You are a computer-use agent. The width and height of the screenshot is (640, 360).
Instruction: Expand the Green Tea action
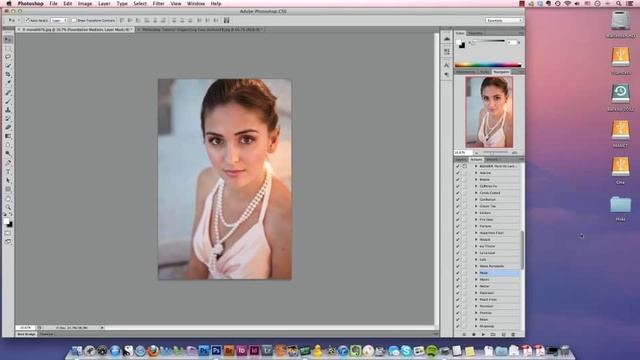point(476,206)
